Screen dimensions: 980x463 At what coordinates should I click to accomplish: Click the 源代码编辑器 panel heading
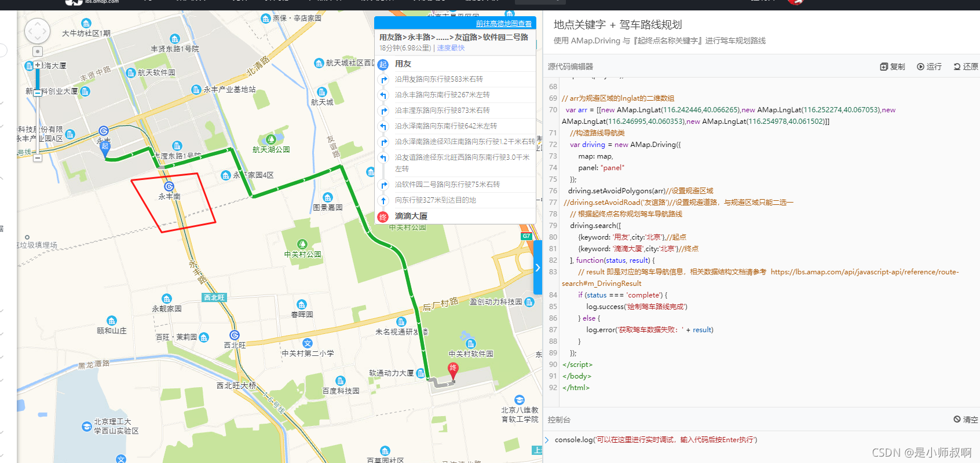click(571, 67)
